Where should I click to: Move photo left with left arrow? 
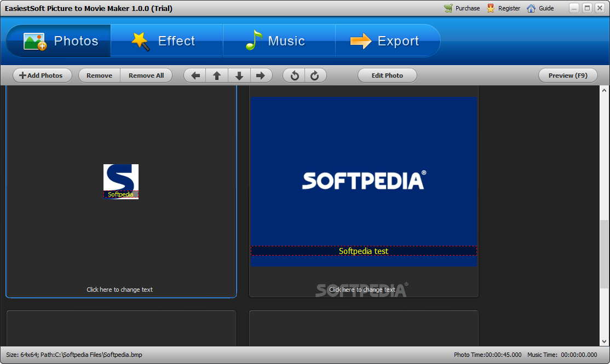(x=195, y=76)
